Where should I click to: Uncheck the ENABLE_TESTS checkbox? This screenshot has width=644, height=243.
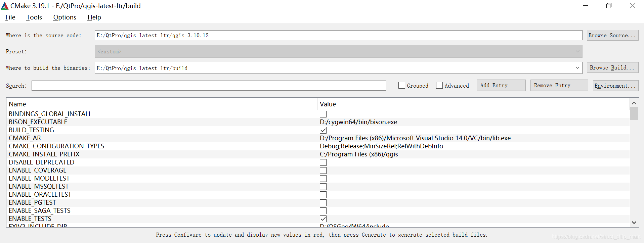(323, 219)
